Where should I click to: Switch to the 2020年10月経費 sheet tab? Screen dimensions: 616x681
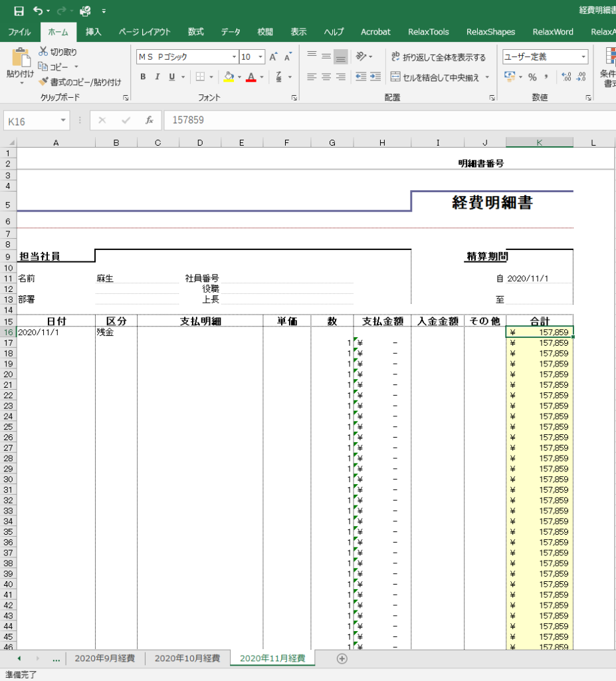[187, 658]
